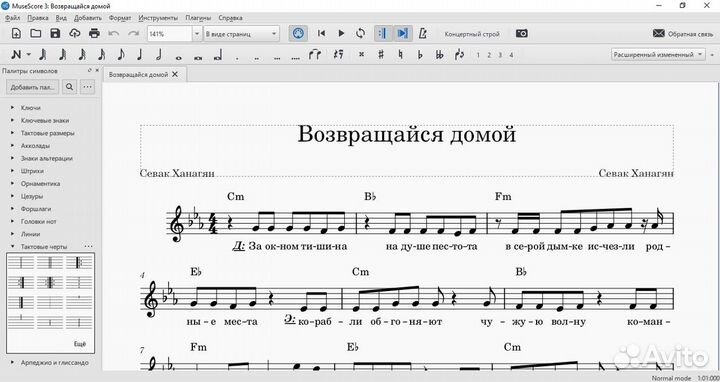Redo the last undone action
Viewport: 720px width, 382px height.
click(134, 34)
